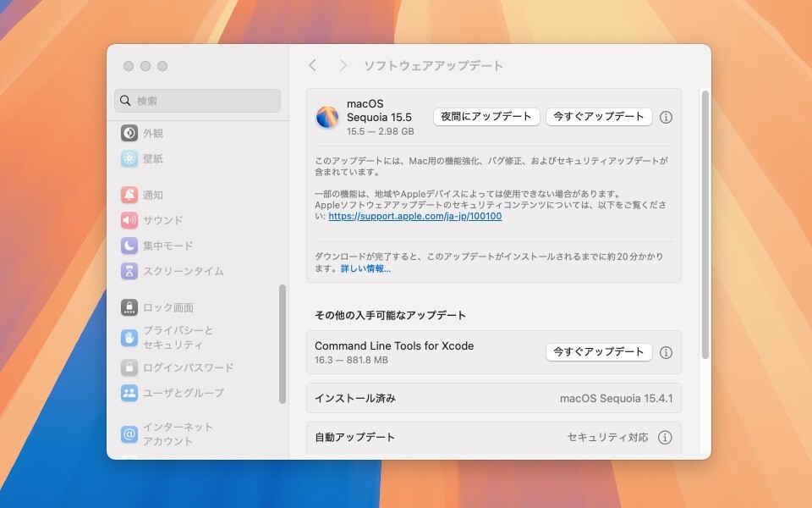Click magnifying glass in search field
Viewport: 812px width, 508px height.
pyautogui.click(x=125, y=101)
